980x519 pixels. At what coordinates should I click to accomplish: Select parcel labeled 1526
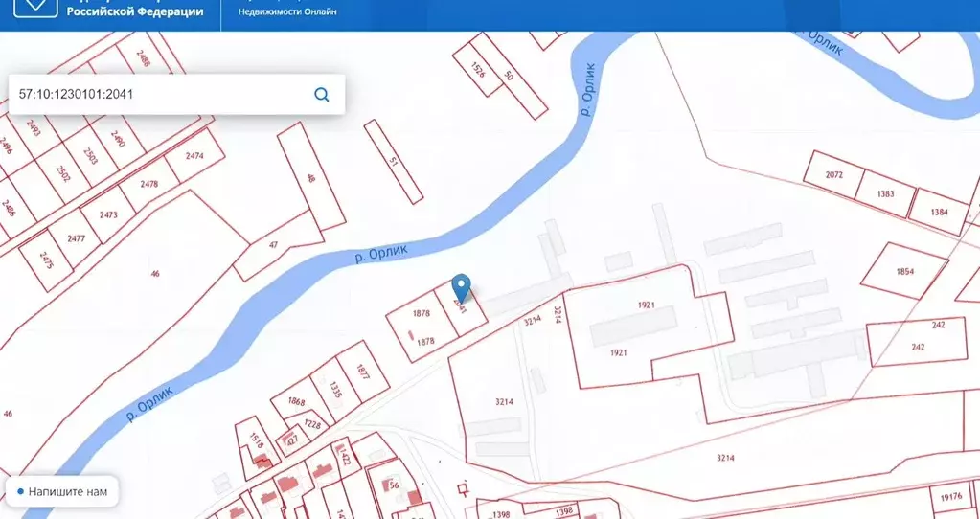pyautogui.click(x=478, y=70)
